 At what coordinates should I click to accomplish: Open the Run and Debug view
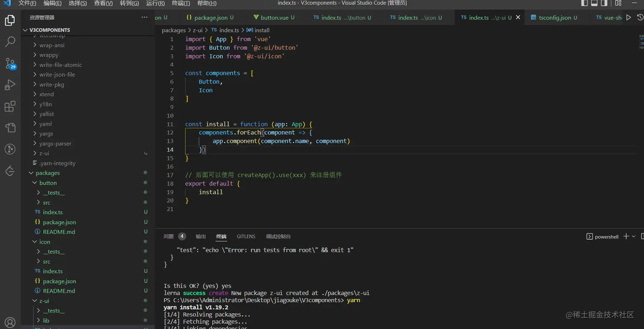pos(10,85)
